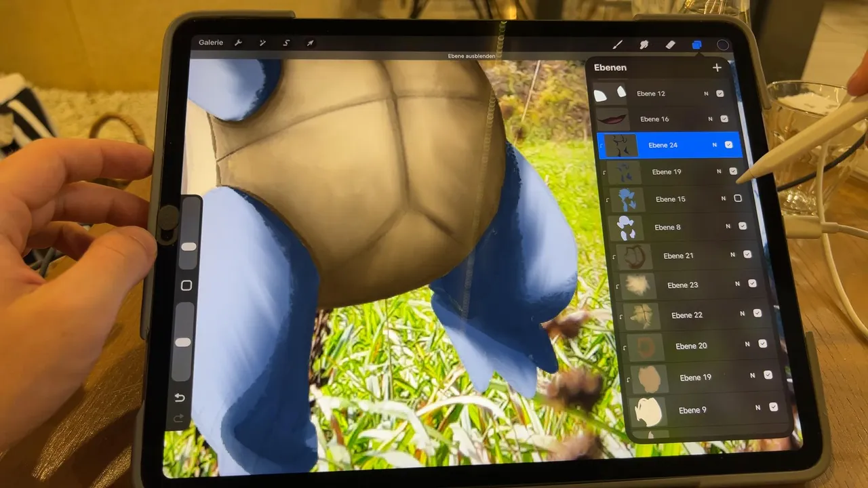Tap the undo arrow in the sidebar
868x488 pixels.
tap(180, 397)
